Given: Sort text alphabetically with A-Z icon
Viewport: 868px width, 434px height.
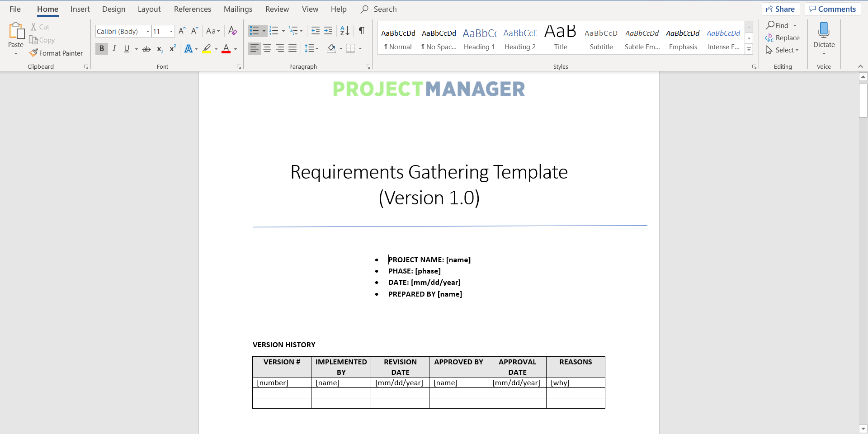Looking at the screenshot, I should point(345,31).
